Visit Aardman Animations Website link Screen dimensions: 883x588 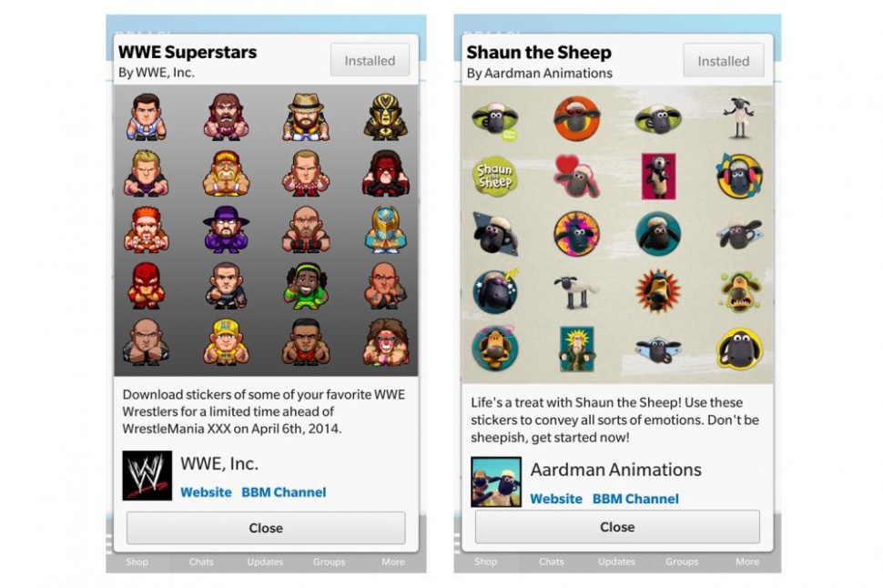[x=556, y=499]
